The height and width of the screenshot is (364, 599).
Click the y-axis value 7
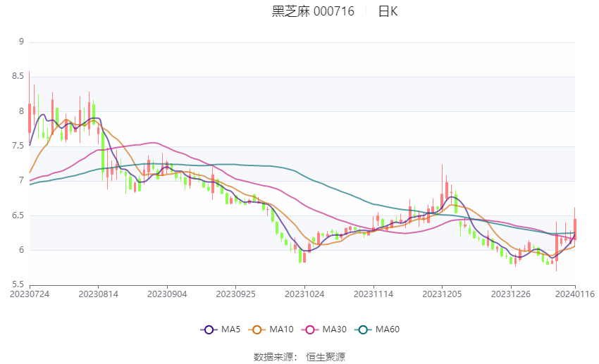(x=21, y=180)
